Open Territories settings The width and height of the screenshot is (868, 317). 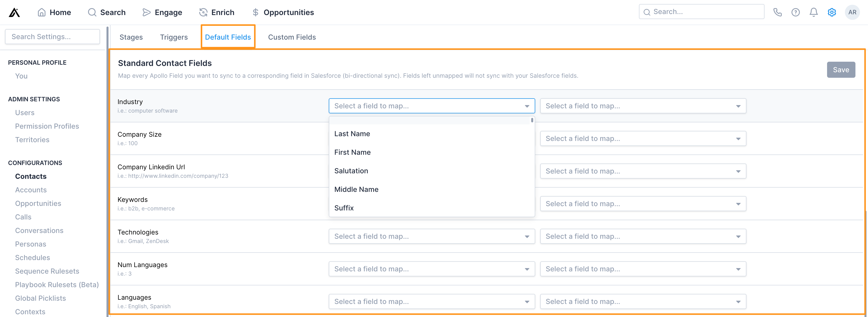[x=32, y=140]
